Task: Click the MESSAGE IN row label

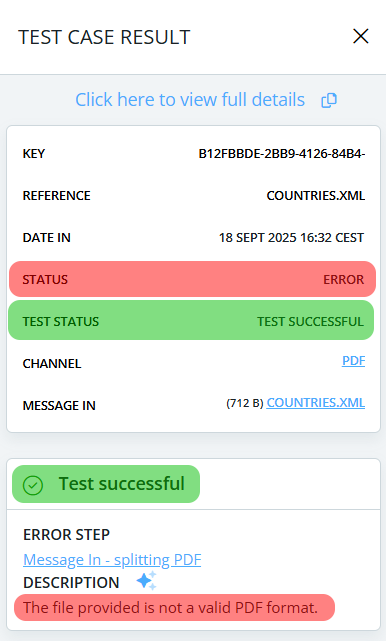Action: (x=59, y=406)
